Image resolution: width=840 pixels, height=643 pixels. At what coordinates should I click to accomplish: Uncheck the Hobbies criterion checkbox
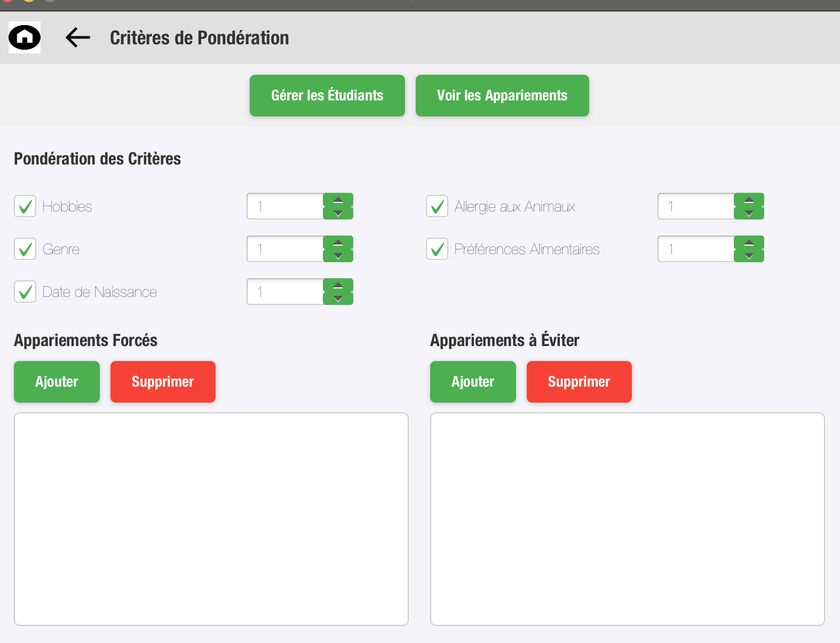point(25,207)
